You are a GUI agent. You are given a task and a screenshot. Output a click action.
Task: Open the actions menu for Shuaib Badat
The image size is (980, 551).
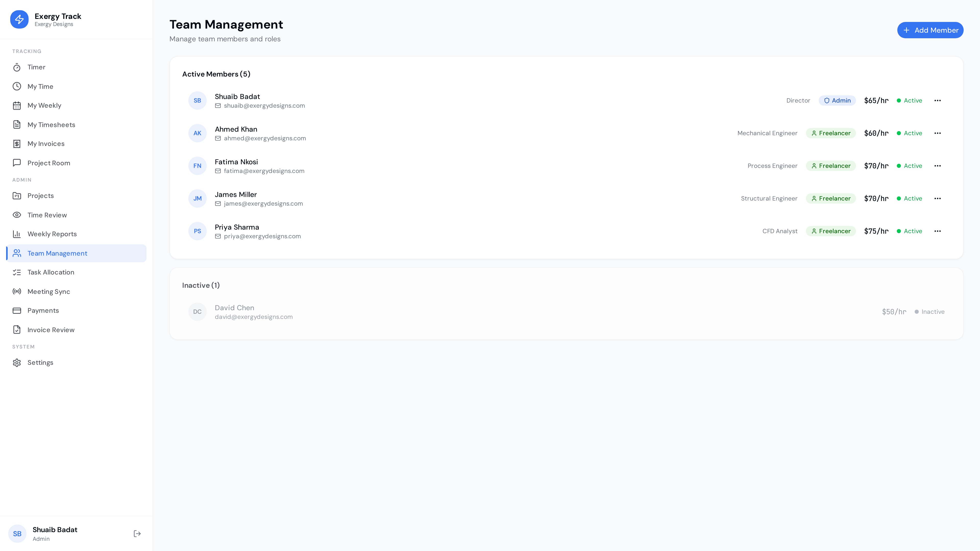938,101
